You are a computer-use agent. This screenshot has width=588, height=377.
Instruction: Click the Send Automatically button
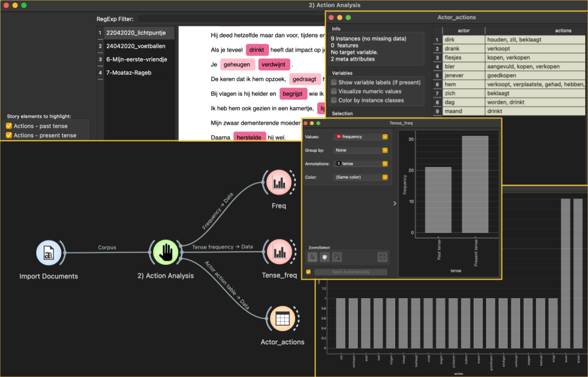351,272
